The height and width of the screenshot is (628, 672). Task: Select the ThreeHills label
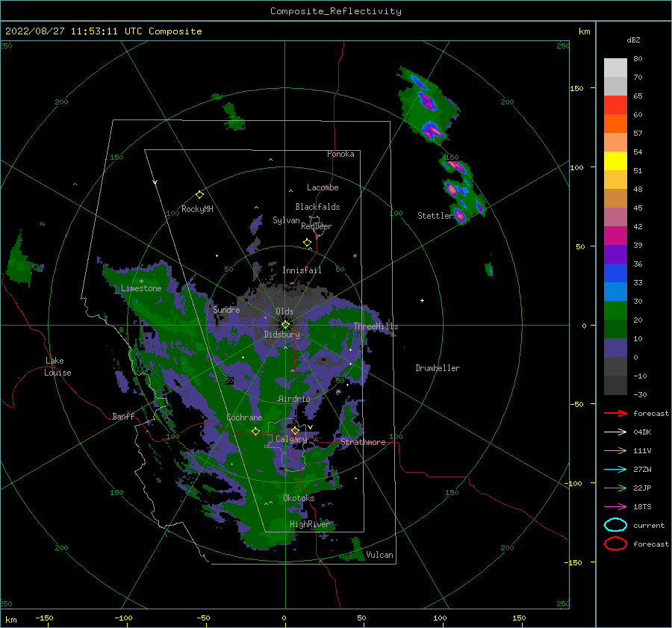(x=376, y=326)
